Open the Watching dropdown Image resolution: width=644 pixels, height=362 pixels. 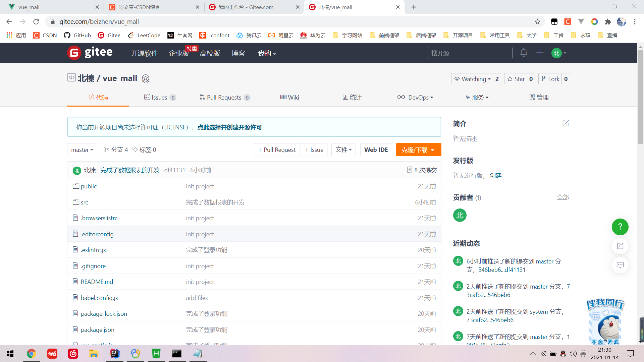(472, 79)
